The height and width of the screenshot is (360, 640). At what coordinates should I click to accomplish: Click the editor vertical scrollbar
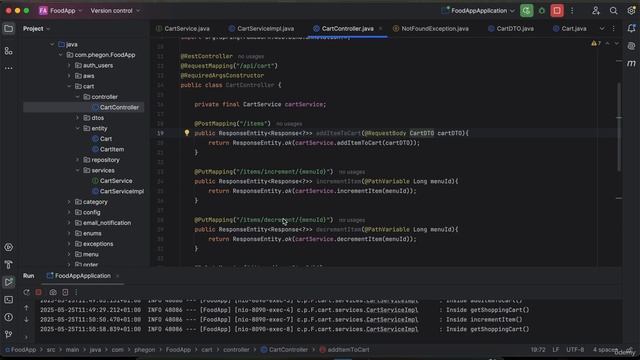pyautogui.click(x=619, y=127)
